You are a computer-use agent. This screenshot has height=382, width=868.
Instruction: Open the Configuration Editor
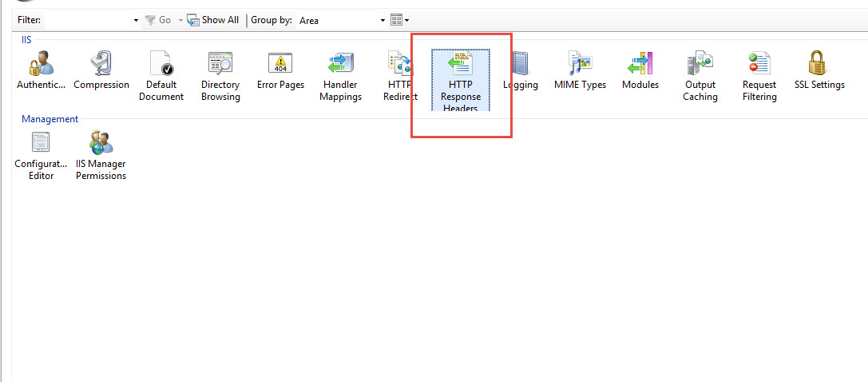[41, 145]
